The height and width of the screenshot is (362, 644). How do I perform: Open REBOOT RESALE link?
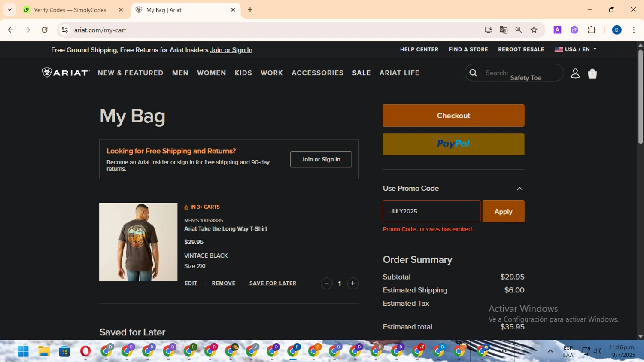(x=521, y=49)
